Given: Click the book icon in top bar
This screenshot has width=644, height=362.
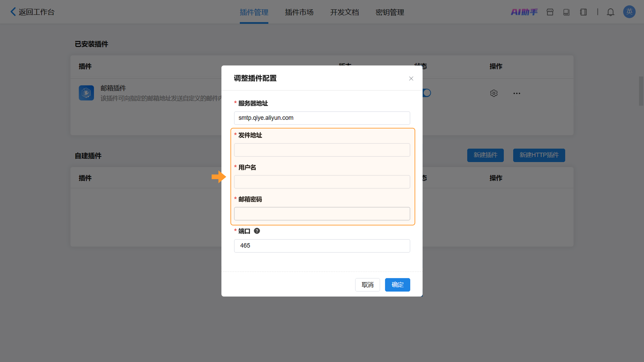Looking at the screenshot, I should coord(566,12).
